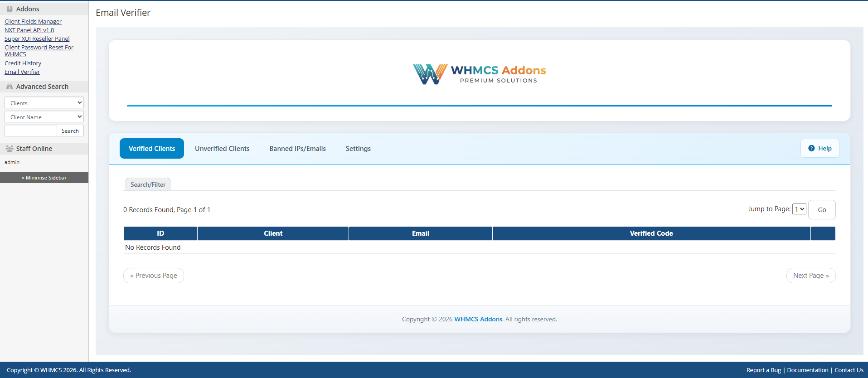Click Report a Bug footer link
Viewport: 868px width, 378px height.
[764, 370]
